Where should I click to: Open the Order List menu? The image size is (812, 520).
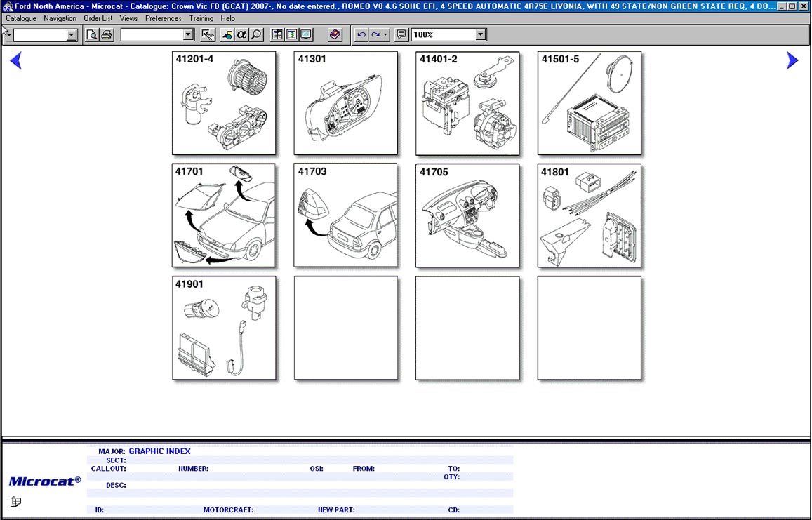tap(98, 18)
